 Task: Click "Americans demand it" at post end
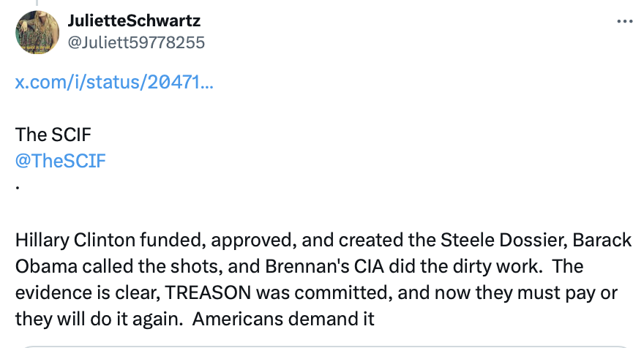point(285,318)
